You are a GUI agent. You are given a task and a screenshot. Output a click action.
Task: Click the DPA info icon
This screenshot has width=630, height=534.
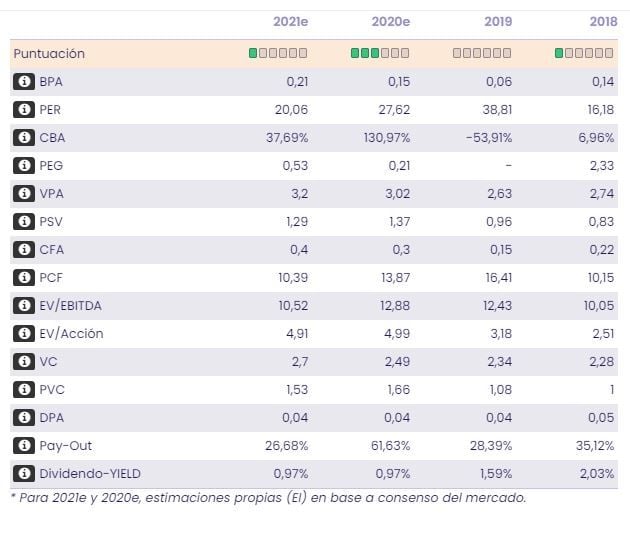click(23, 418)
